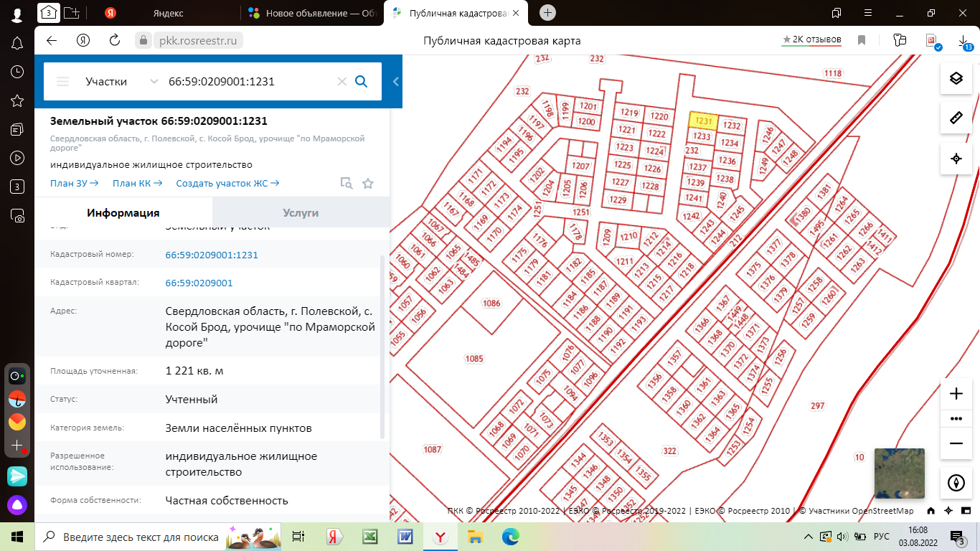
Task: Open the План ЗУ link
Action: [74, 183]
